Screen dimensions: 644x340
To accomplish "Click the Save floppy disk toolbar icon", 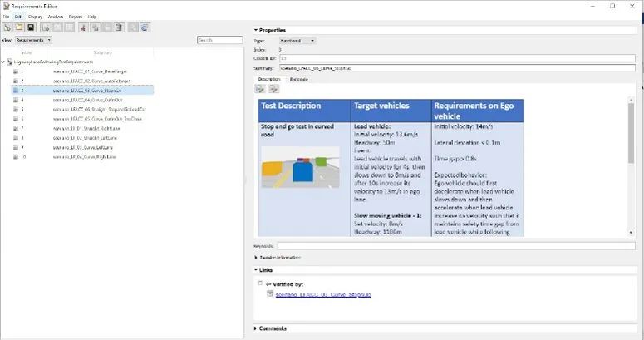I will pyautogui.click(x=31, y=27).
